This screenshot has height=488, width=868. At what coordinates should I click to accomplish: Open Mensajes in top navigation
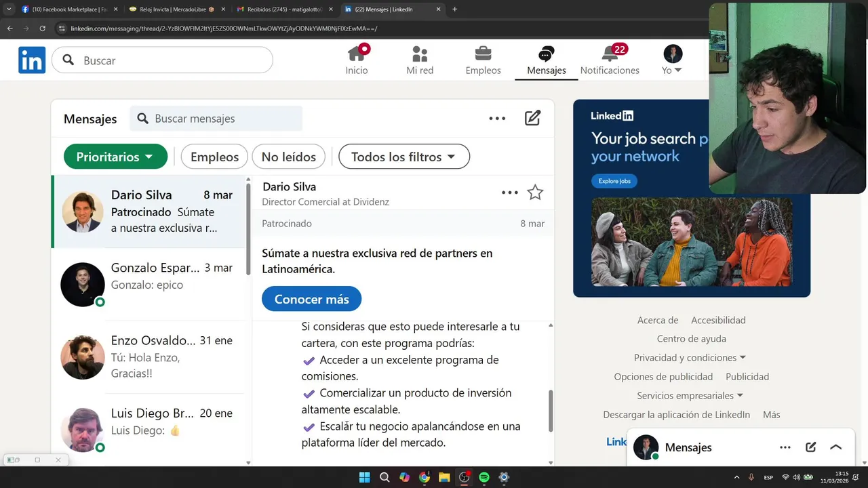coord(547,60)
